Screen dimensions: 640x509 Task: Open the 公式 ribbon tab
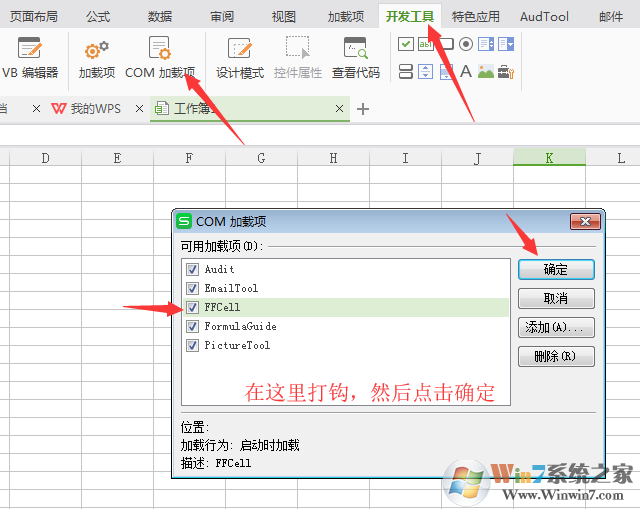point(98,17)
